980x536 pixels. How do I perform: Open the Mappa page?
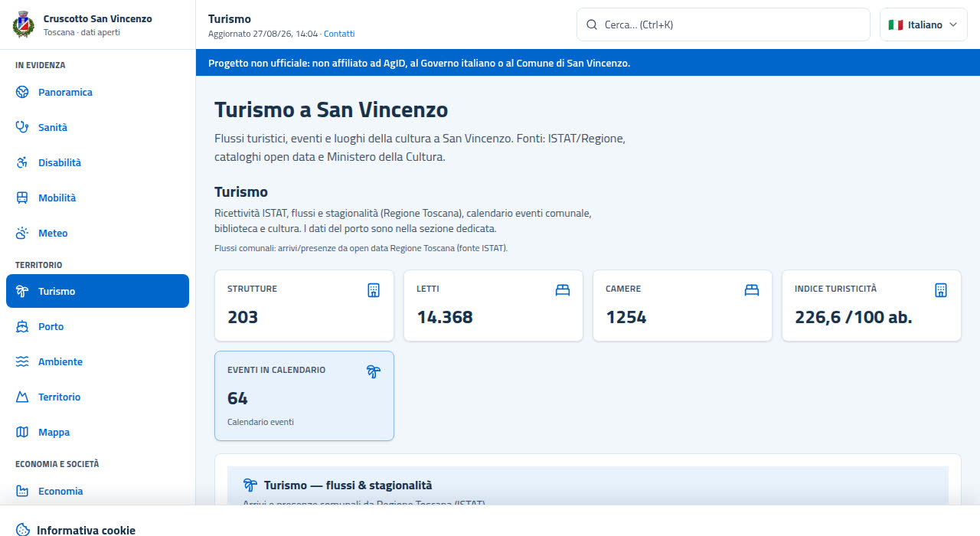point(97,432)
